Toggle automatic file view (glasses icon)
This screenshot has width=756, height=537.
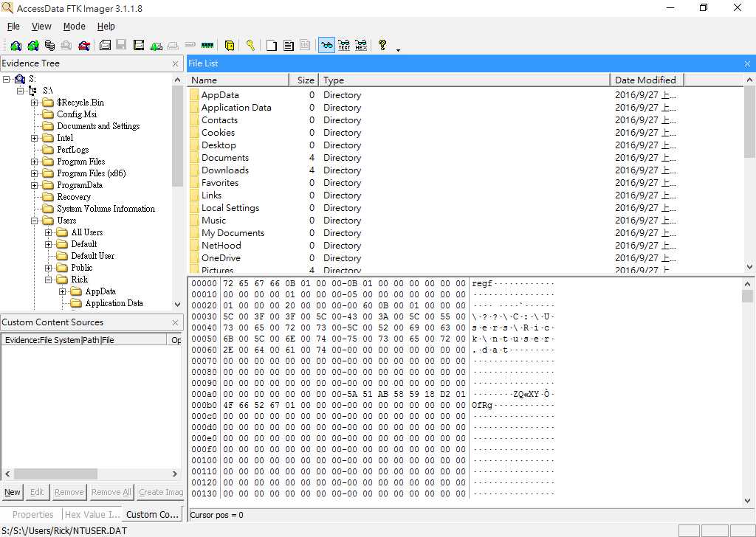coord(326,45)
